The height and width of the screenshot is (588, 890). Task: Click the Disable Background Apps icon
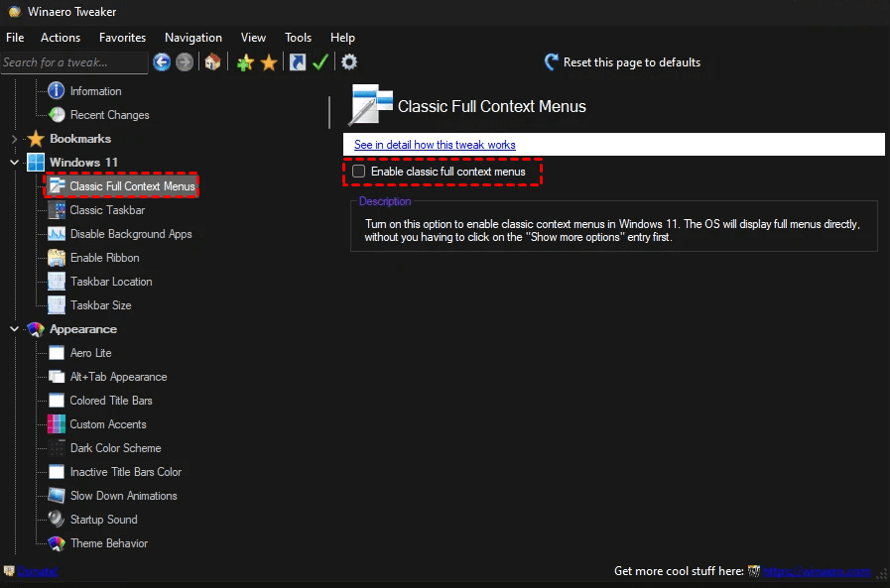point(57,234)
